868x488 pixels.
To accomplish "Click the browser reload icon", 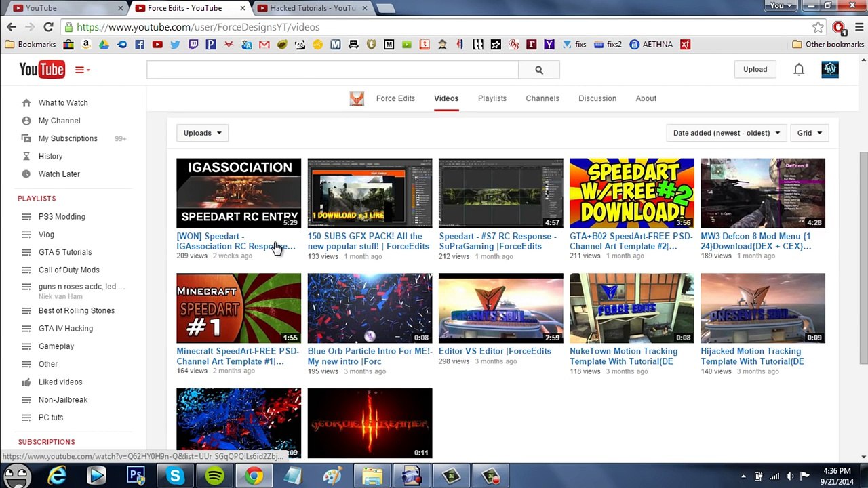I will point(48,27).
